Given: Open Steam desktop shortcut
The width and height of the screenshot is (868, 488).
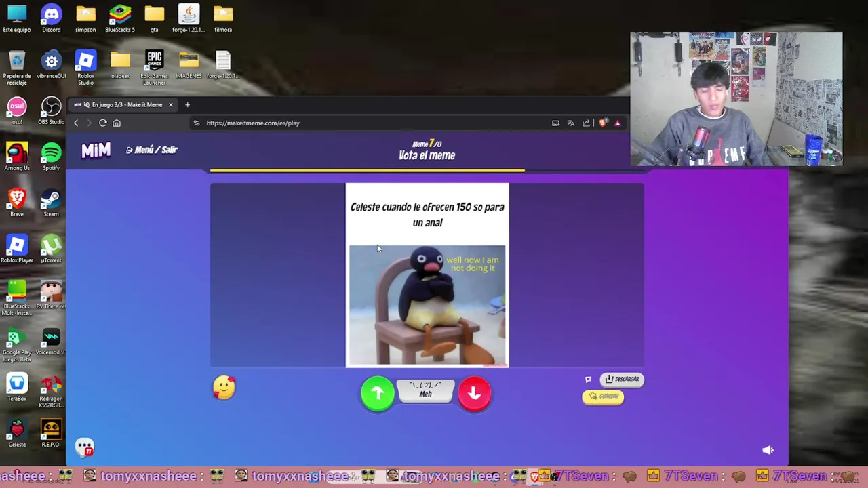Looking at the screenshot, I should pyautogui.click(x=51, y=203).
